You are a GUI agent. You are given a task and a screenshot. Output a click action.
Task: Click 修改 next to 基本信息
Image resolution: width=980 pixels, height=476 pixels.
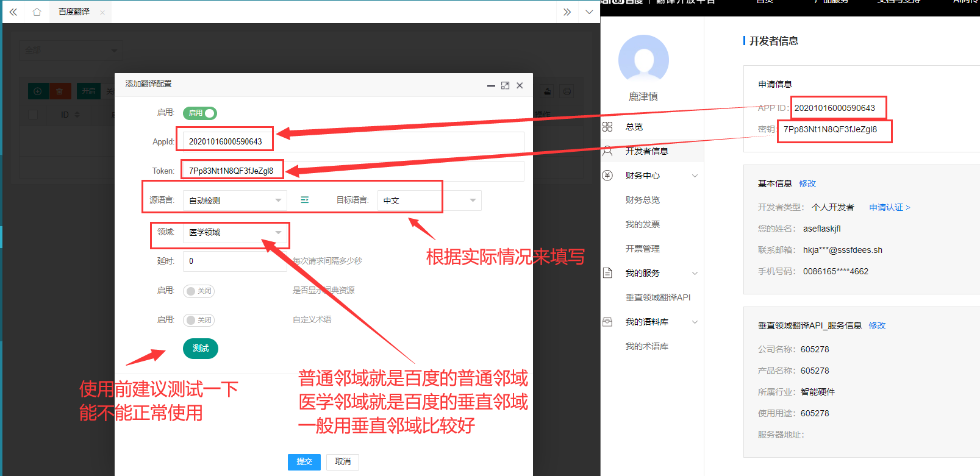(x=807, y=183)
